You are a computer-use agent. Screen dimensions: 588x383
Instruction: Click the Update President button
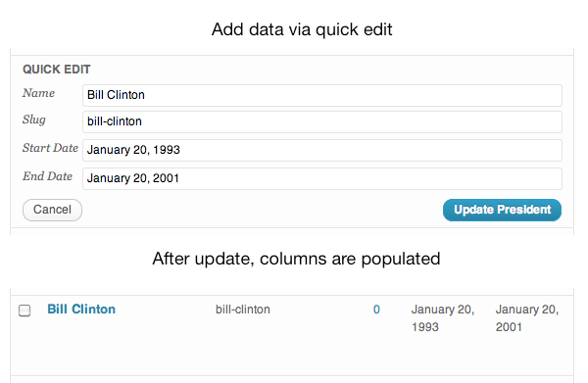click(502, 210)
